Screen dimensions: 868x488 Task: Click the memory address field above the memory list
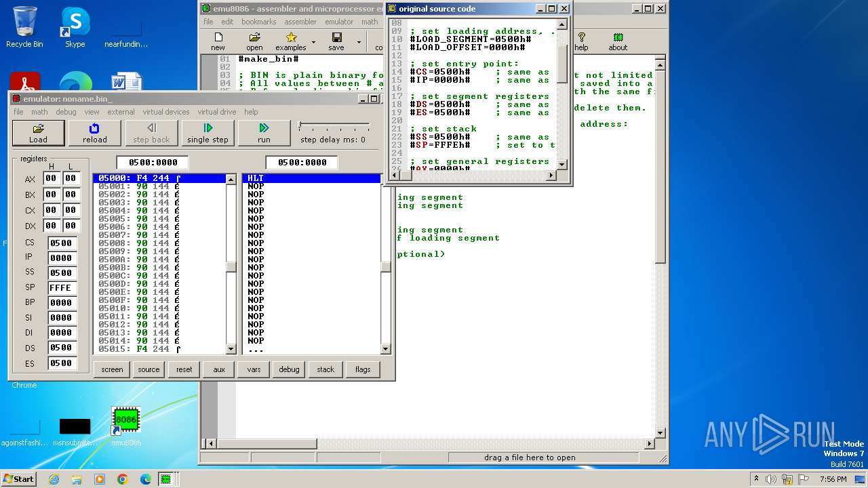tap(153, 163)
